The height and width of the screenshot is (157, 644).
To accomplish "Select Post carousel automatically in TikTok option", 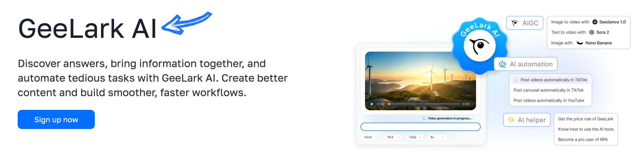I will pos(548,90).
